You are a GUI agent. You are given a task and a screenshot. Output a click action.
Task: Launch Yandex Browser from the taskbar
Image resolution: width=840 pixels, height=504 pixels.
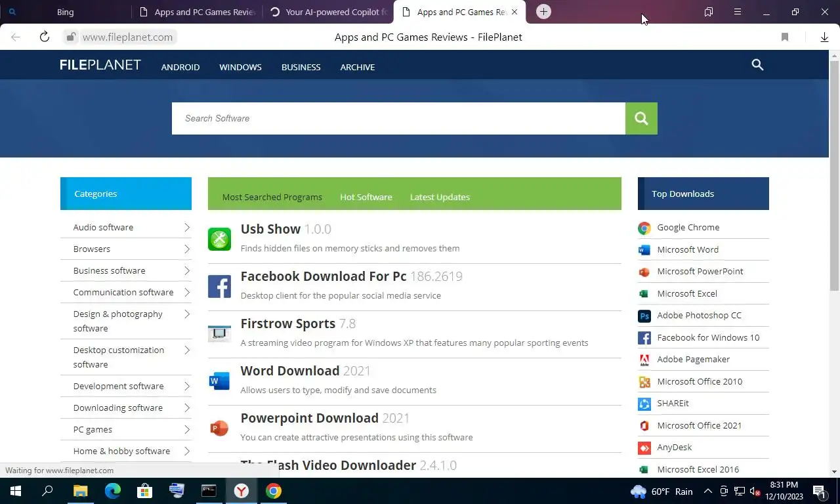(x=241, y=491)
